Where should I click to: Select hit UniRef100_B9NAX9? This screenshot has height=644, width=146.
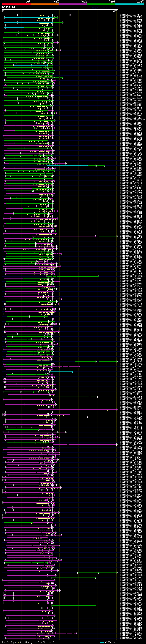(x=131, y=103)
